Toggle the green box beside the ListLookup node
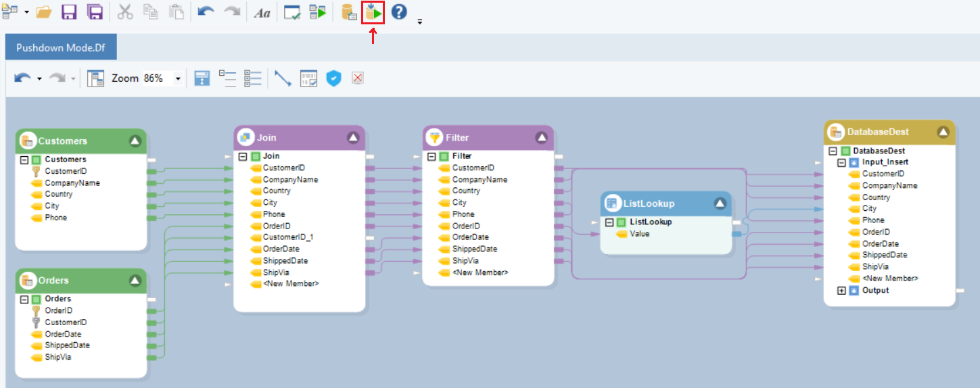The height and width of the screenshot is (388, 980). coord(621,222)
